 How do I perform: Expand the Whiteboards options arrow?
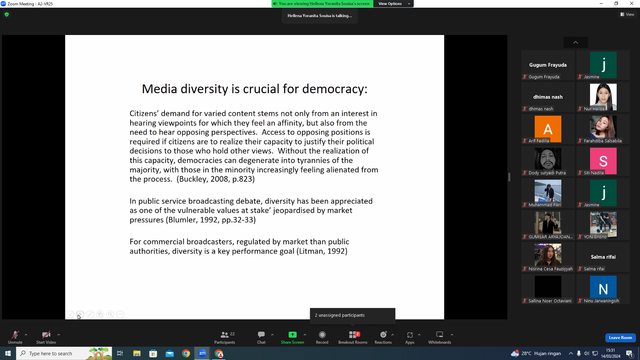tap(452, 335)
